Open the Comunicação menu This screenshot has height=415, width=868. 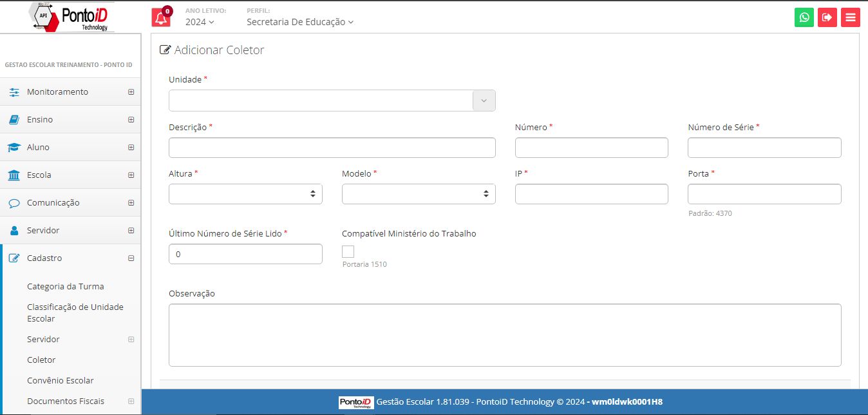(x=70, y=203)
